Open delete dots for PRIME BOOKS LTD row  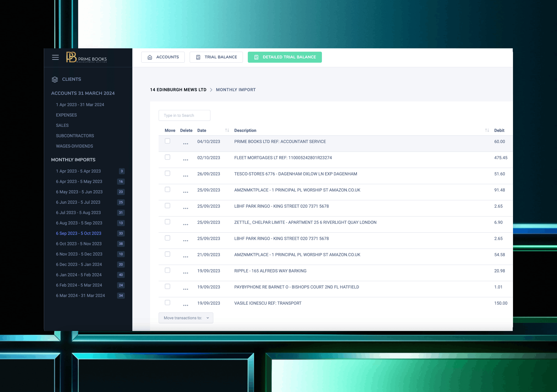[x=186, y=144]
